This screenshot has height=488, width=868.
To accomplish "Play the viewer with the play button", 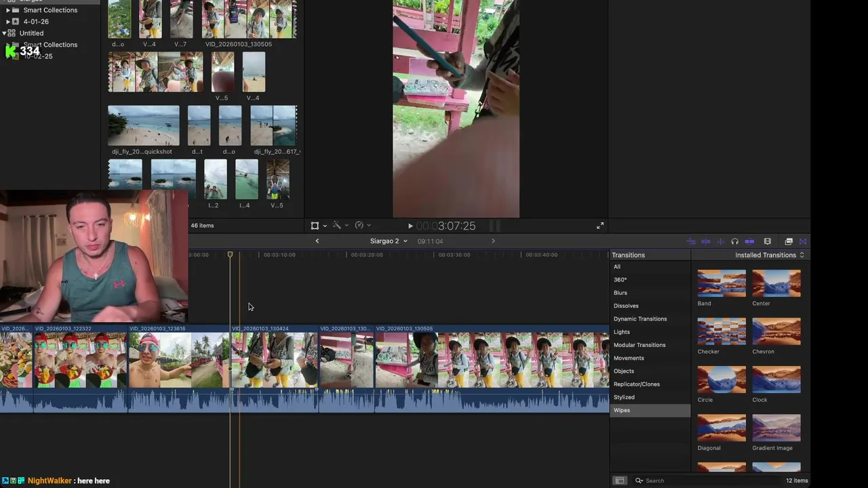I will 410,226.
